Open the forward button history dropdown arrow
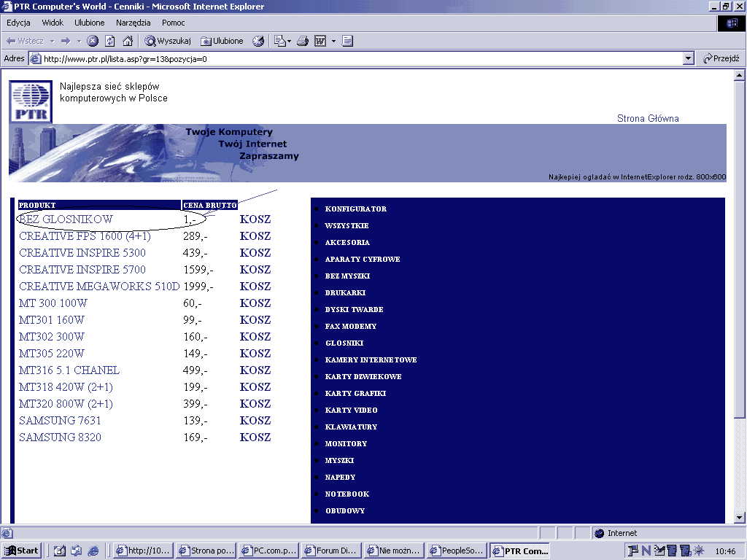This screenshot has width=747, height=560. tap(79, 41)
